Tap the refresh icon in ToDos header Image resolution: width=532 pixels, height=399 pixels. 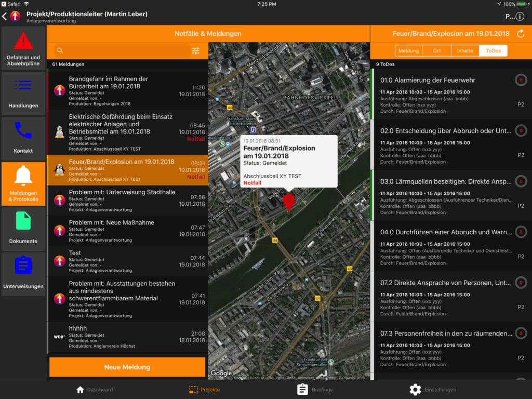point(521,34)
